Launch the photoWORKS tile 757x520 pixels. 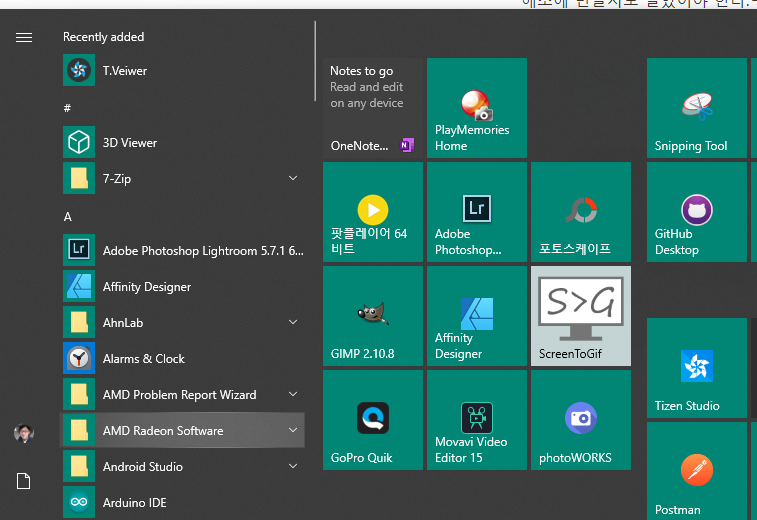pyautogui.click(x=581, y=420)
